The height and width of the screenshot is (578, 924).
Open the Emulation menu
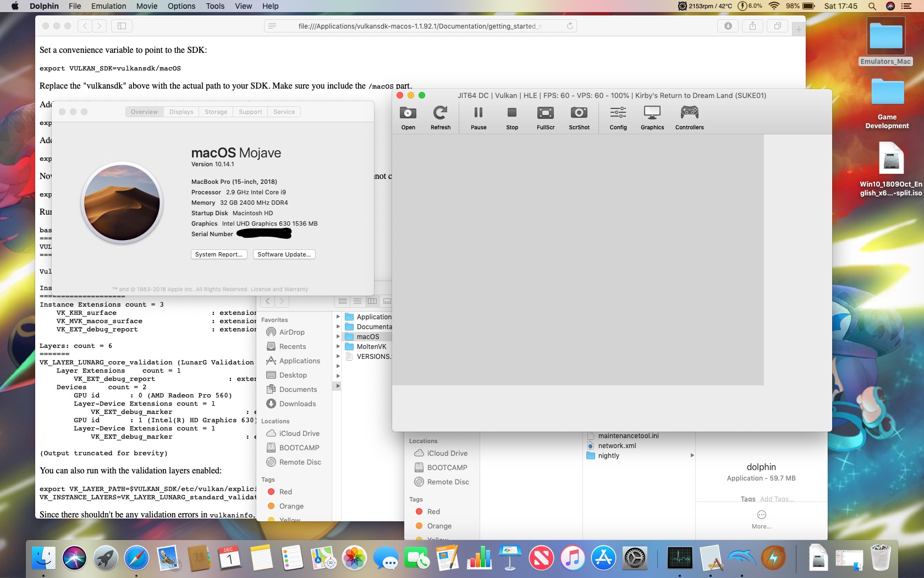[108, 6]
